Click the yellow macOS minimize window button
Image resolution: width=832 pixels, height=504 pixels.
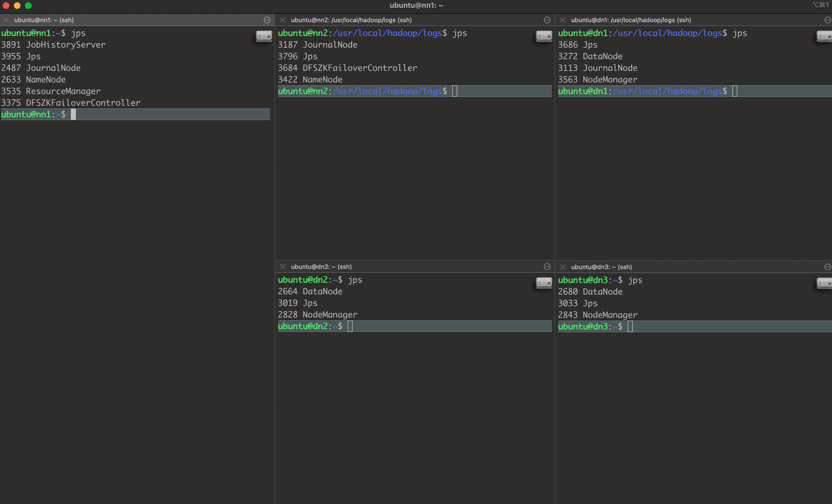(17, 6)
